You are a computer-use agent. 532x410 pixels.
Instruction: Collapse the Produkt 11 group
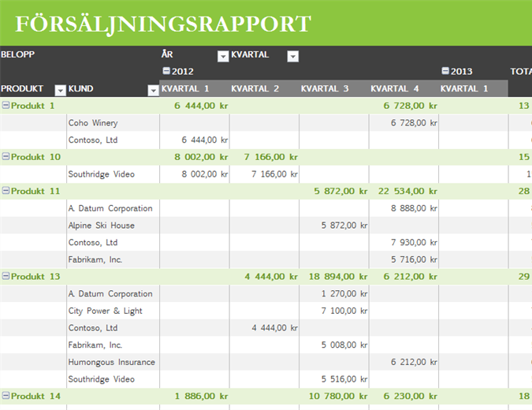pyautogui.click(x=6, y=191)
